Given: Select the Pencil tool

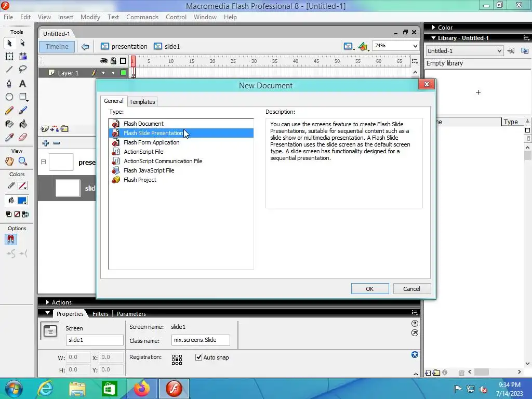Looking at the screenshot, I should pos(9,110).
